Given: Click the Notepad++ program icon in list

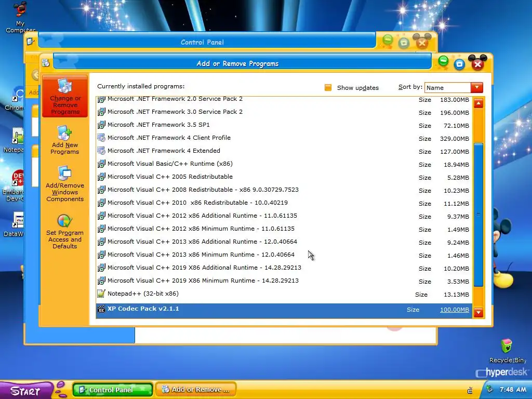Looking at the screenshot, I should [x=101, y=294].
